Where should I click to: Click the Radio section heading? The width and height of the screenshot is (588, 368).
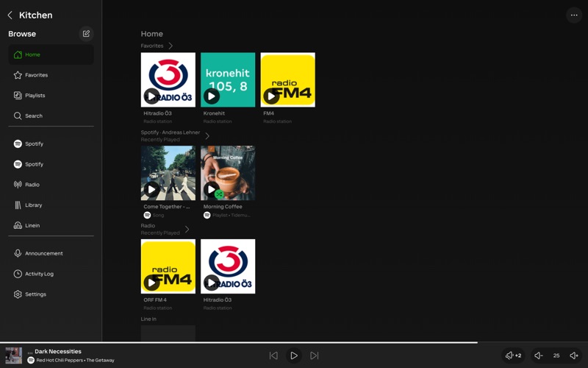148,226
